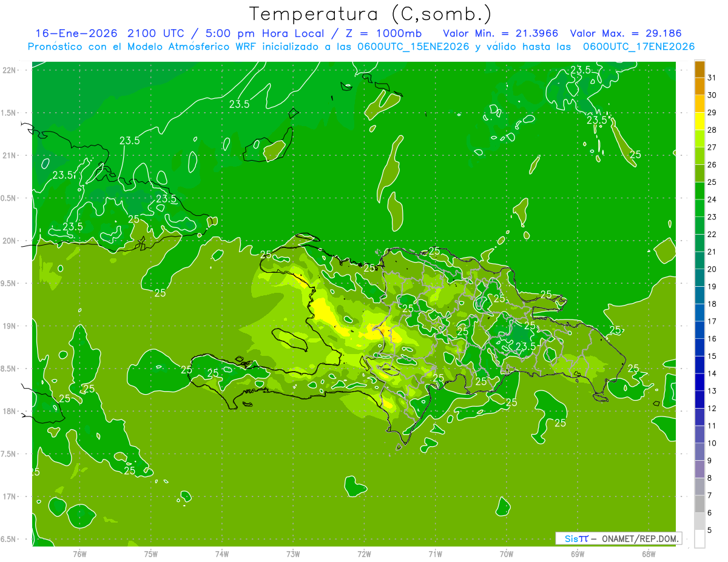
Task: Select the date text '16-Ene-2026'
Action: [75, 33]
